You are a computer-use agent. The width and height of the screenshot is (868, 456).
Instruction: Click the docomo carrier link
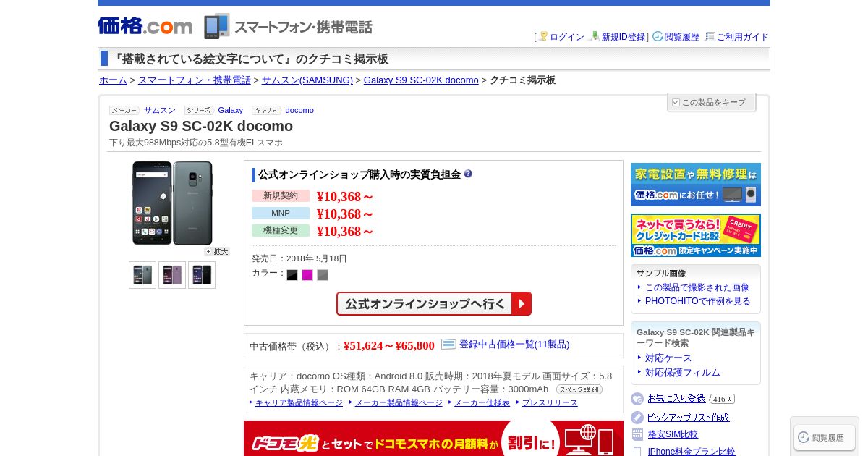(x=299, y=110)
